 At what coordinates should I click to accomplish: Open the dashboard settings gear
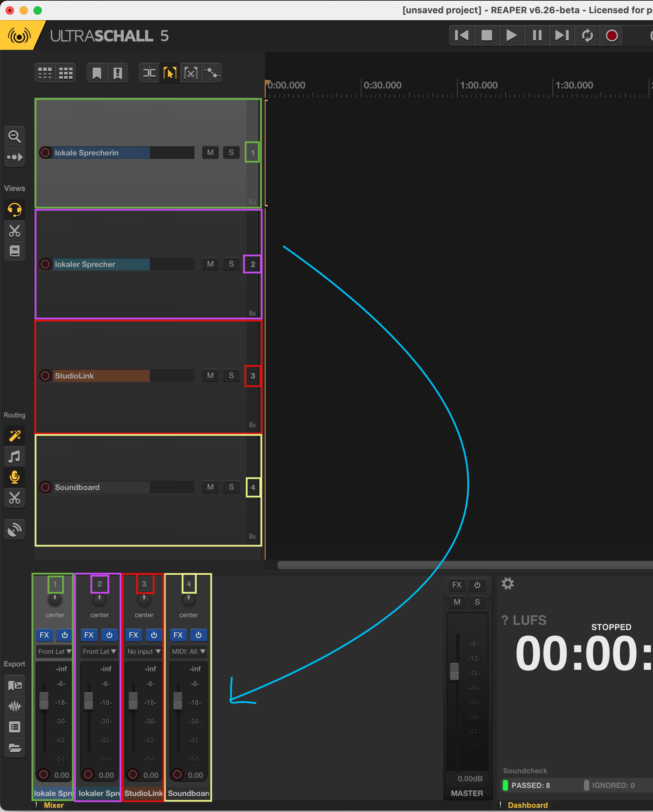(x=508, y=583)
